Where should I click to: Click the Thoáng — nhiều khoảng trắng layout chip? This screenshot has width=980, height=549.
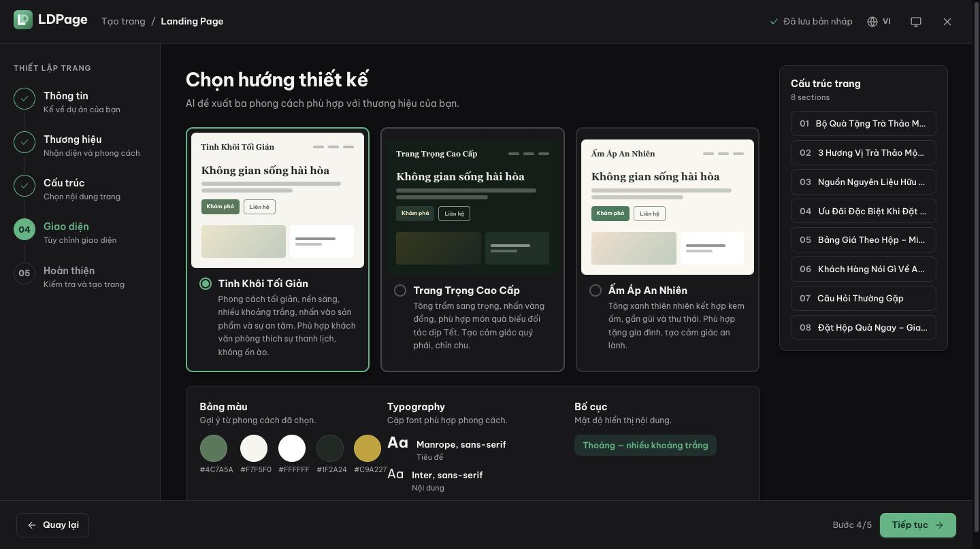click(x=645, y=446)
